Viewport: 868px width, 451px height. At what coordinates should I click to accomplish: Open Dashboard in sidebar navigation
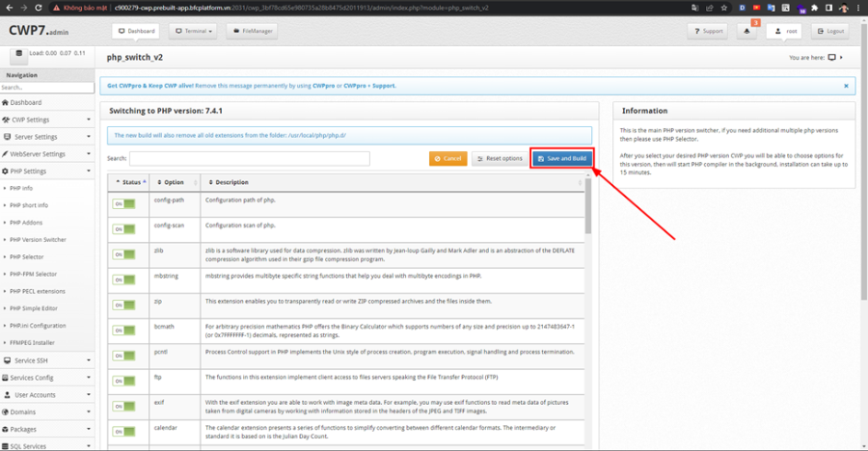click(x=47, y=102)
